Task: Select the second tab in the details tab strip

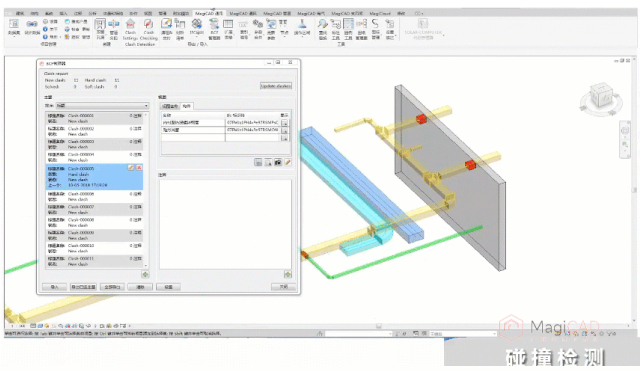Action: (187, 106)
